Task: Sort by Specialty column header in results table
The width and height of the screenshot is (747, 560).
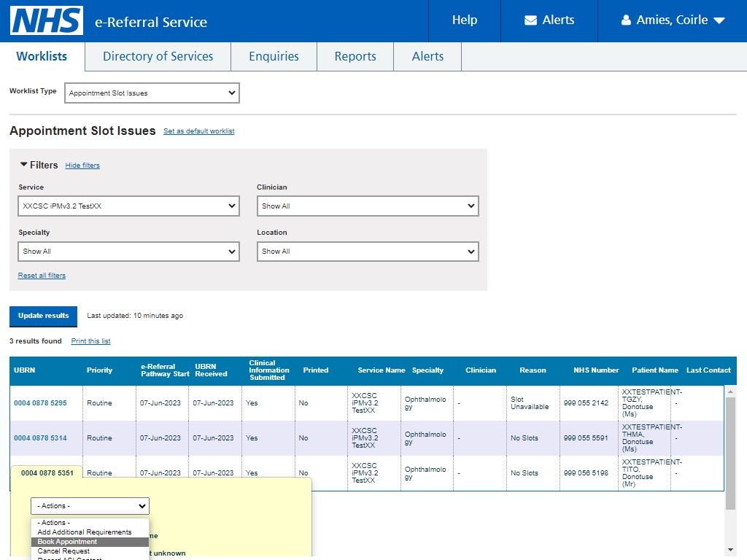Action: point(427,370)
